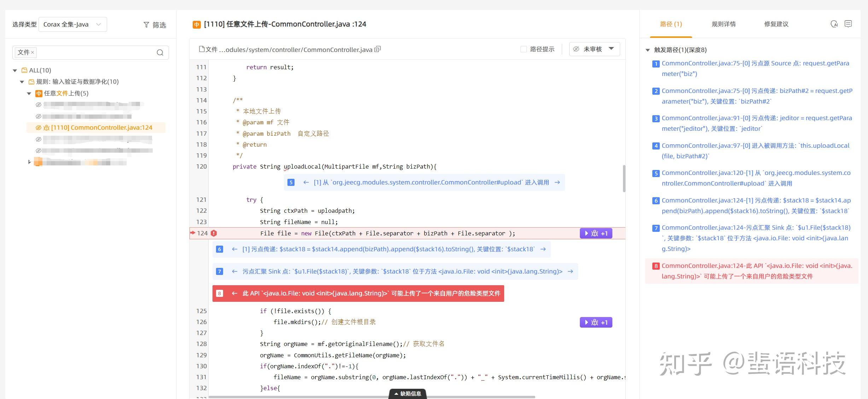
Task: Click the 筛选 filter icon
Action: (x=146, y=24)
